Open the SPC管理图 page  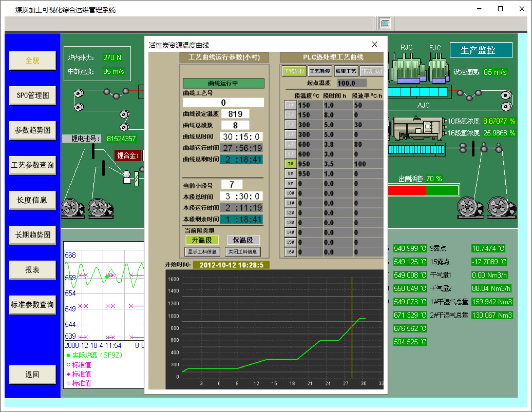[33, 96]
